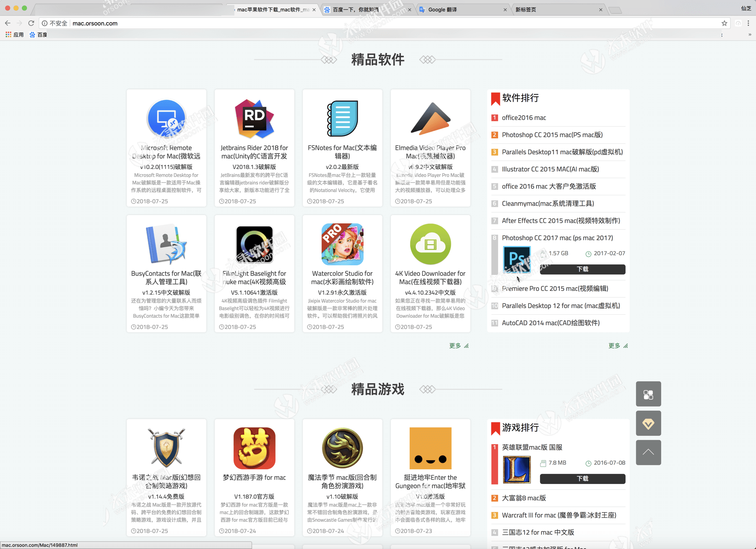
Task: Go back with browser back arrow
Action: 8,23
